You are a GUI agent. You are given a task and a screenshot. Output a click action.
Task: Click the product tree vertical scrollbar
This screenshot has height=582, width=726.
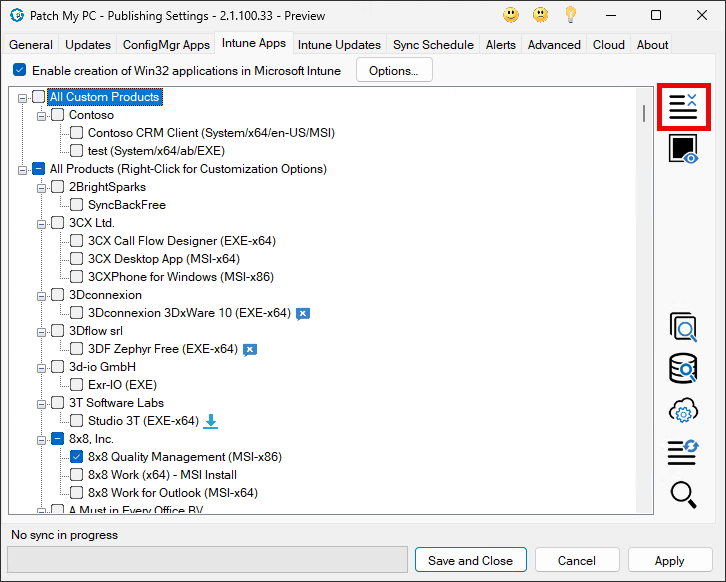pos(644,300)
